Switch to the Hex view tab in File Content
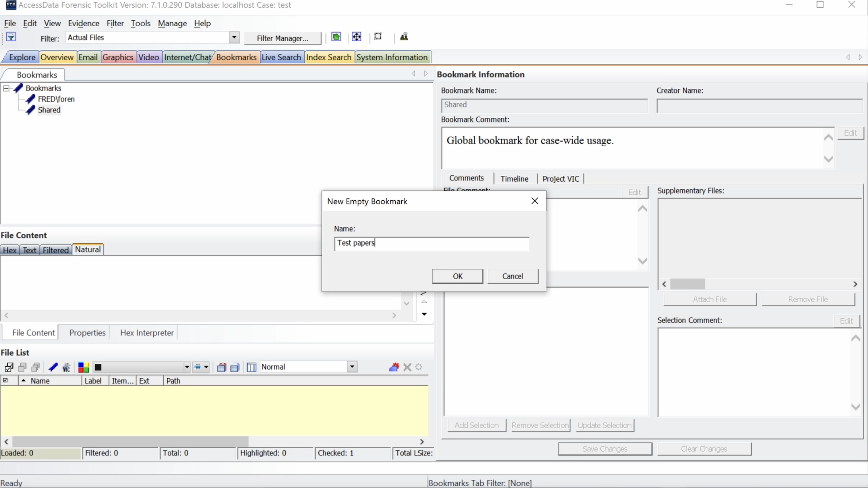This screenshot has height=488, width=868. point(10,250)
